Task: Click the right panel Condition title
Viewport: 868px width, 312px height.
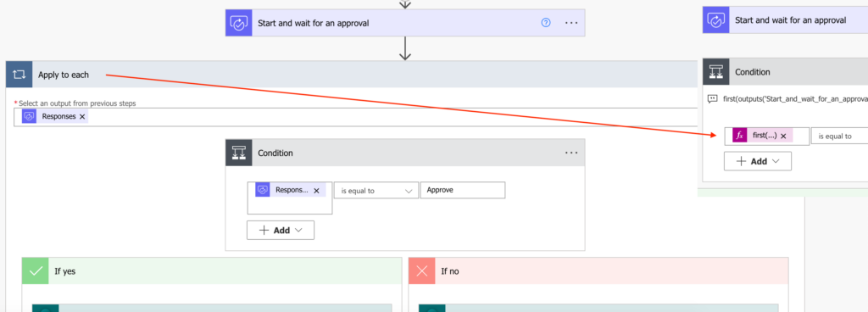Action: click(x=753, y=72)
